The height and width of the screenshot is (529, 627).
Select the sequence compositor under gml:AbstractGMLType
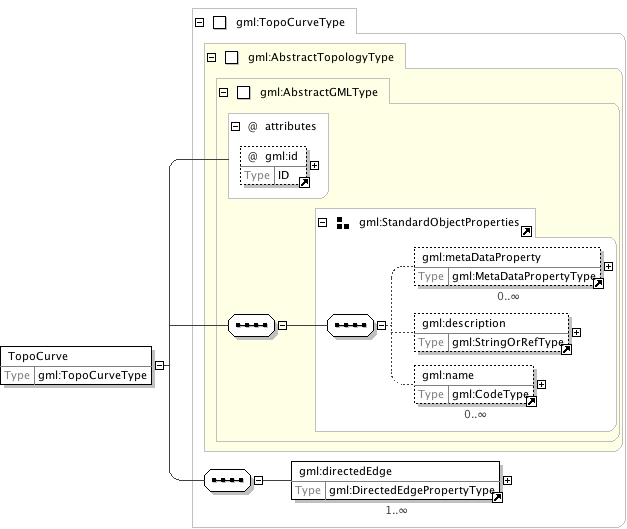pos(252,325)
